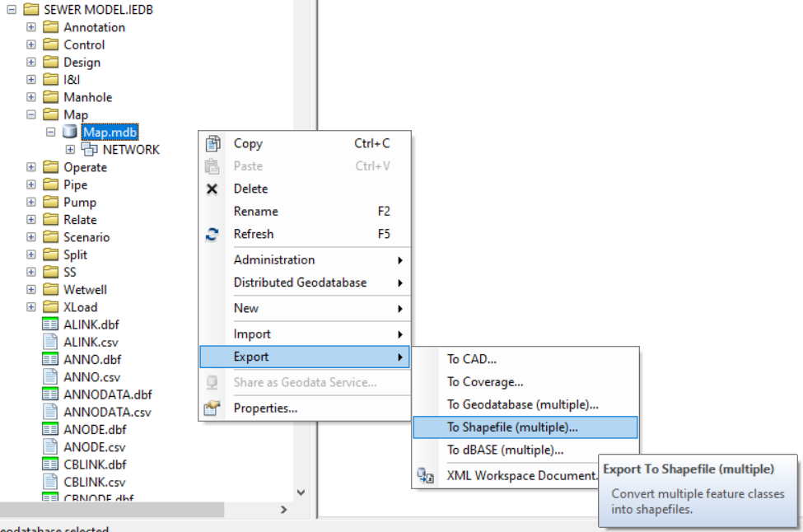
Task: Click the Copy icon in the context menu
Action: pos(212,143)
